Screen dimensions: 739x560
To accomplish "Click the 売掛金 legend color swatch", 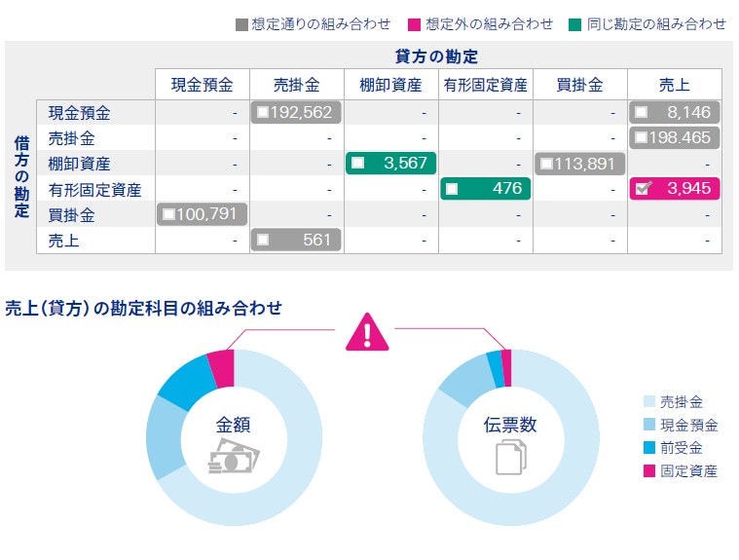I will (x=649, y=401).
